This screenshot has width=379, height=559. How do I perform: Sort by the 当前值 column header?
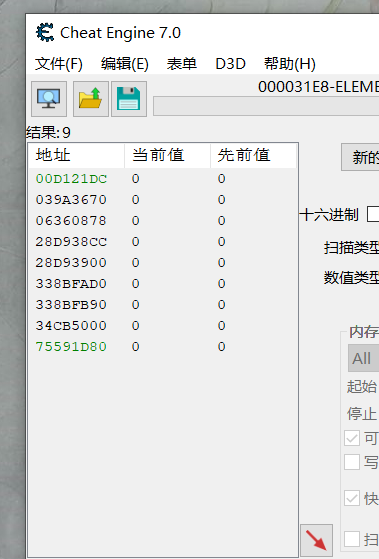coord(167,155)
